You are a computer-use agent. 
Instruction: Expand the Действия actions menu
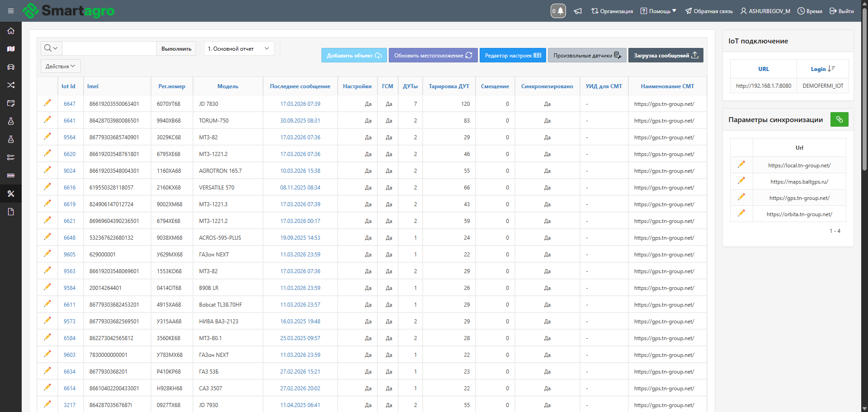(x=61, y=66)
